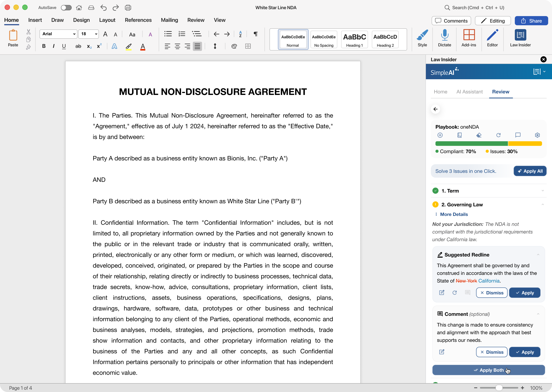Show paragraph marks with pilcrow icon
The width and height of the screenshot is (552, 392).
point(255,34)
